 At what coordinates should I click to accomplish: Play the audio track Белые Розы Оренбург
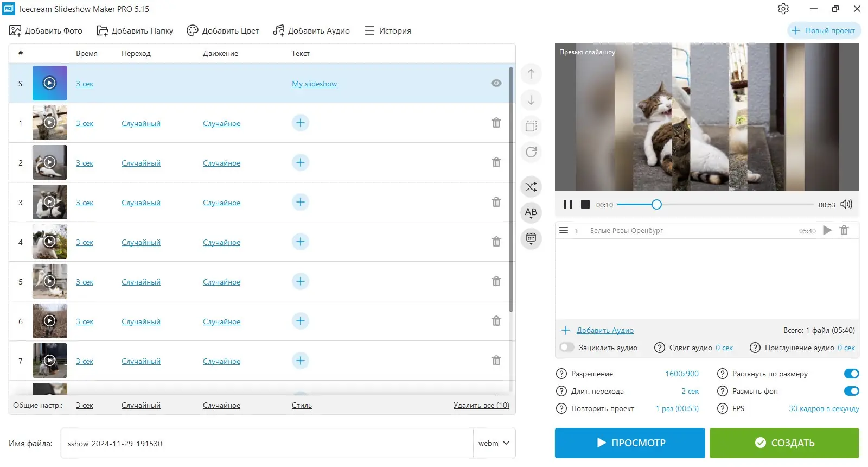827,230
